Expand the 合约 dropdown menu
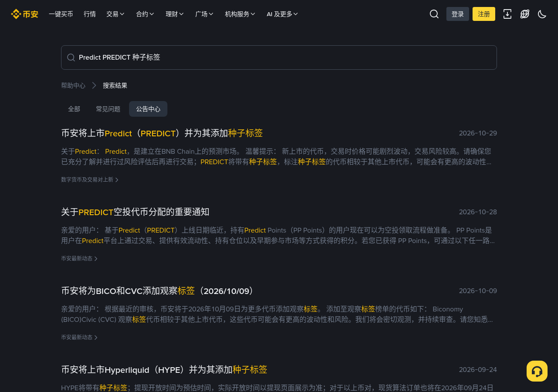 [x=145, y=14]
